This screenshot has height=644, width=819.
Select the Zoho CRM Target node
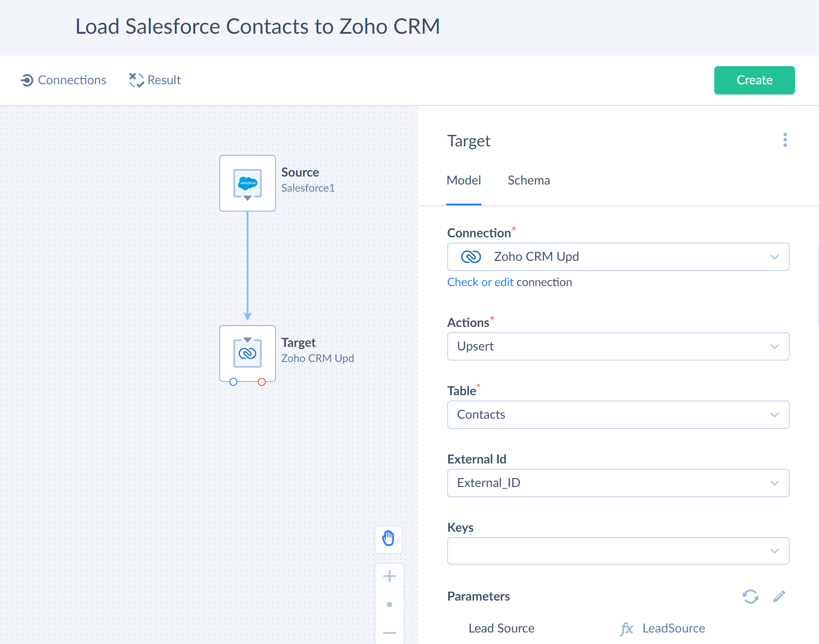click(248, 353)
